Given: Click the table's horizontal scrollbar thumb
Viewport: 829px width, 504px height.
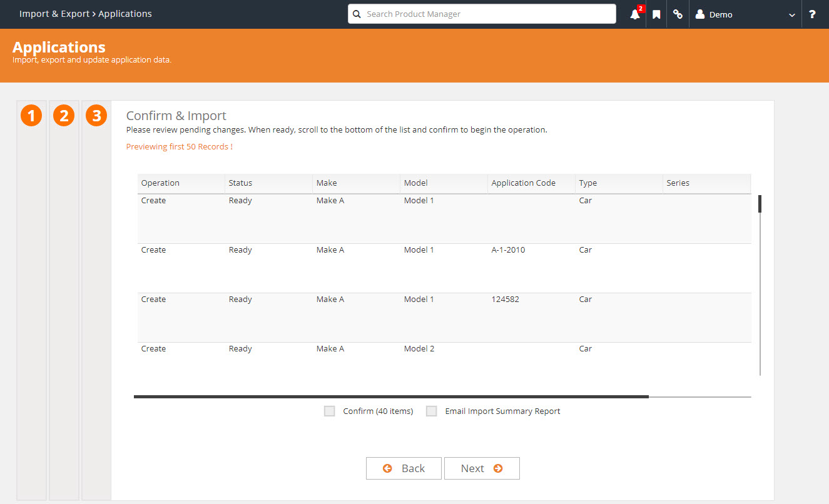Looking at the screenshot, I should 391,396.
